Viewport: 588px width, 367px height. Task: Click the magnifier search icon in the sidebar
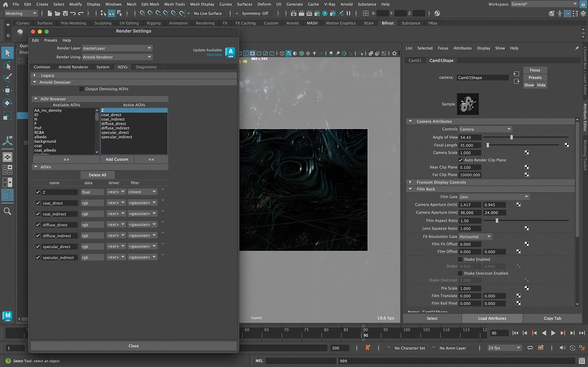(7, 211)
